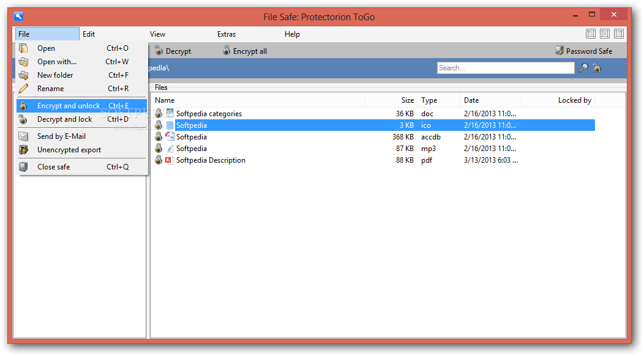Maximize the File Safe window

[x=592, y=14]
